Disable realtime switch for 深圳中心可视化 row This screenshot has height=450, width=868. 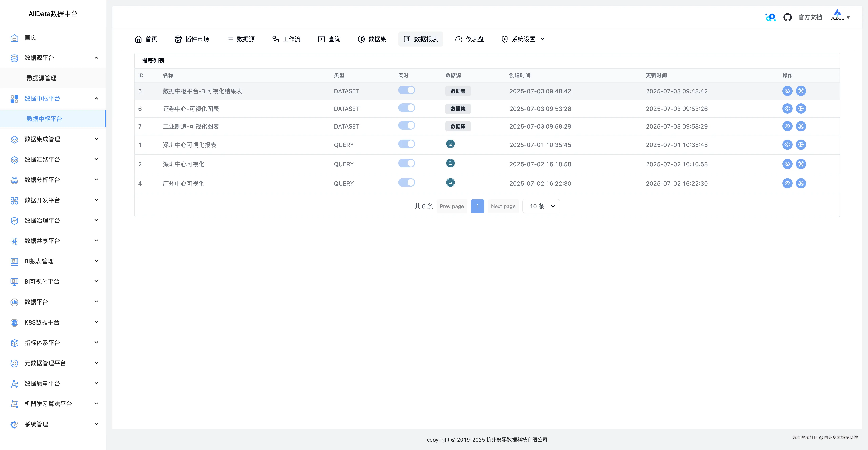406,163
